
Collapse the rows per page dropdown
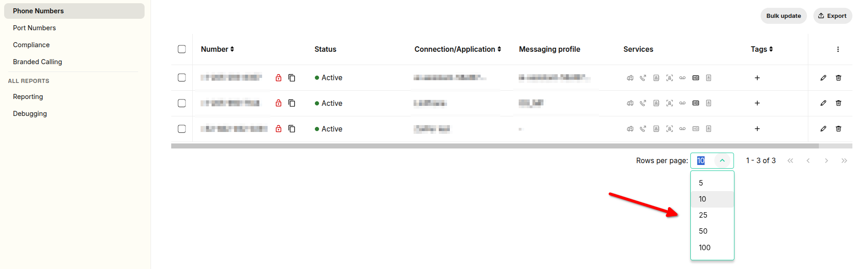pyautogui.click(x=722, y=160)
